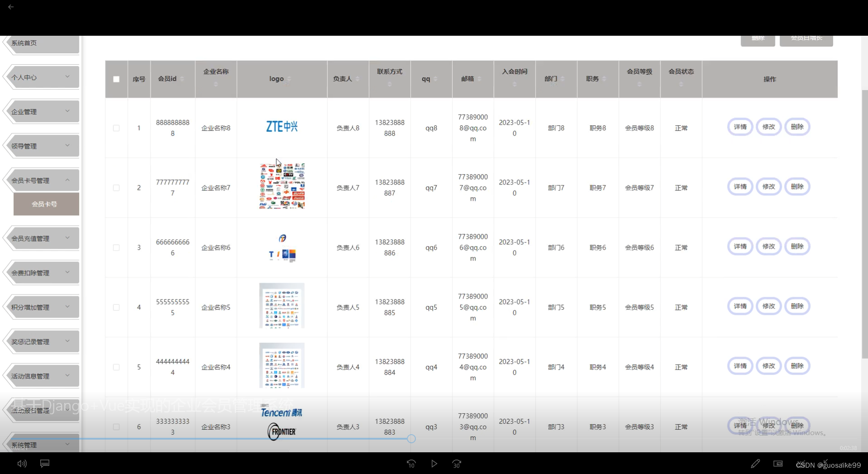Click the ZTE中兴 logo thumbnail
The width and height of the screenshot is (868, 474).
pyautogui.click(x=281, y=127)
